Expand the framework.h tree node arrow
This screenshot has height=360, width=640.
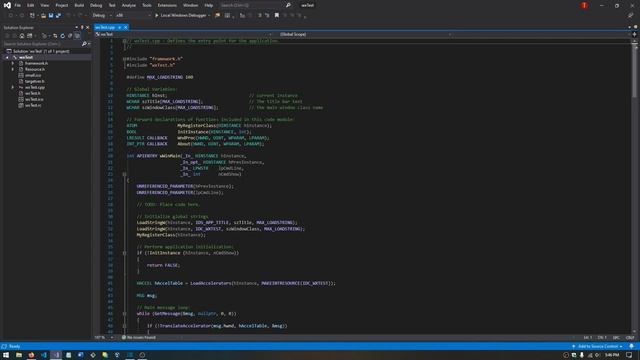13,63
